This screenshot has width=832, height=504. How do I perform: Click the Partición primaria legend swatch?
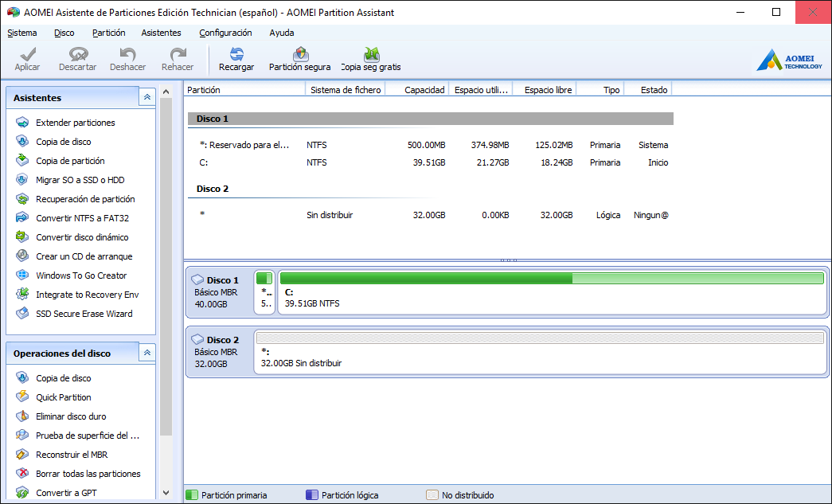(192, 495)
